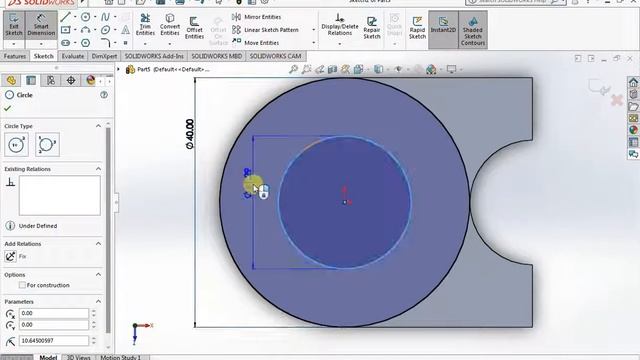This screenshot has width=640, height=360.
Task: Click Offset Entities tool
Action: click(194, 28)
